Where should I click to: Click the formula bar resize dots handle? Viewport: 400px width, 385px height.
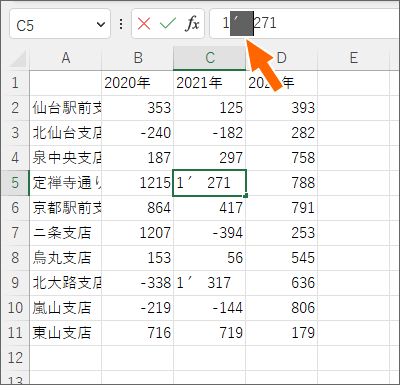pos(121,24)
